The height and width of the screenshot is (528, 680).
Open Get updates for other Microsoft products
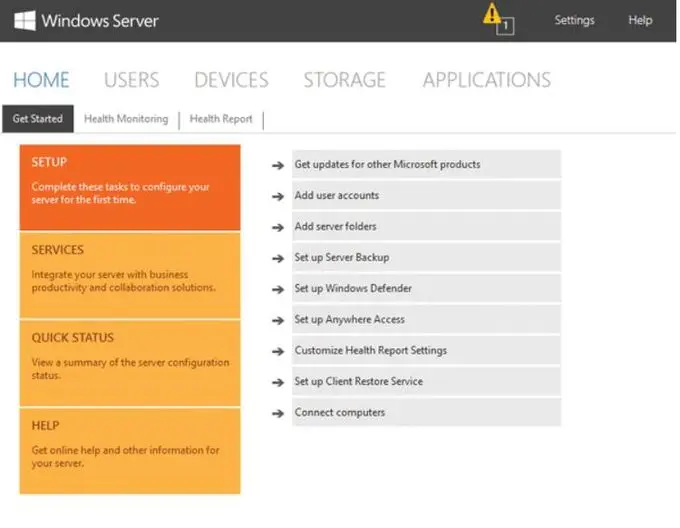[426, 164]
